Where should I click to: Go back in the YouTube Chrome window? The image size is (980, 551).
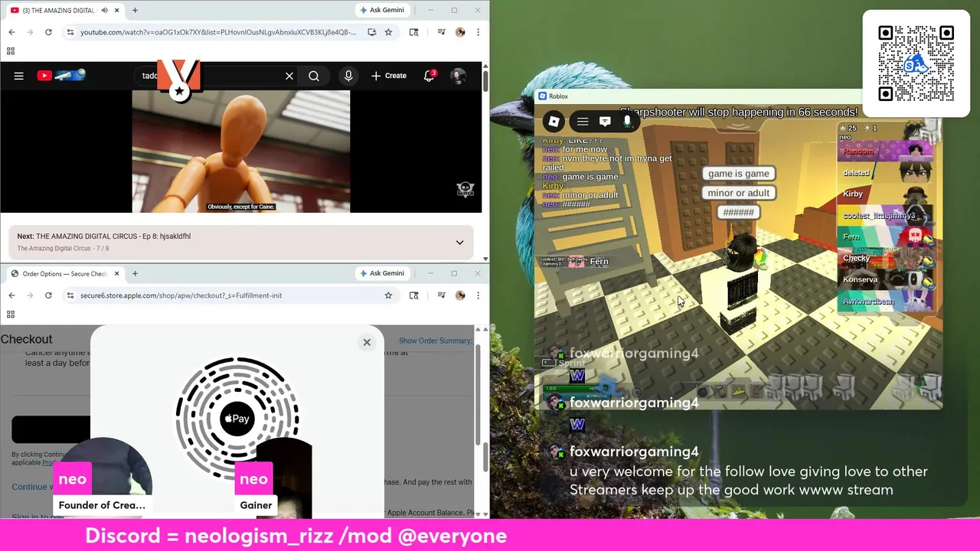[x=11, y=32]
